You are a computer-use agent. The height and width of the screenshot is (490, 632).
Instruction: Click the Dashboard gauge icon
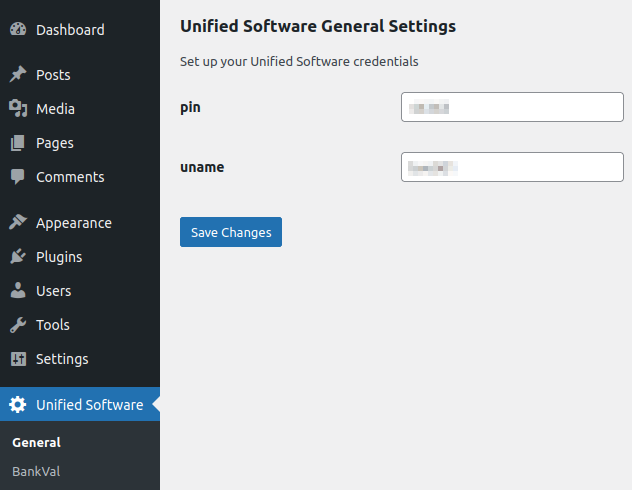click(18, 29)
